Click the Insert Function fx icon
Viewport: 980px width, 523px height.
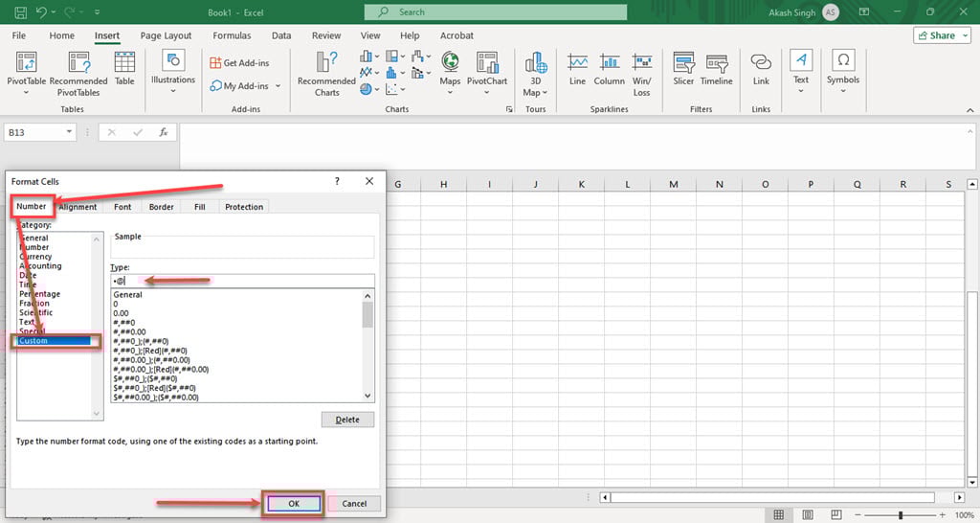click(163, 132)
